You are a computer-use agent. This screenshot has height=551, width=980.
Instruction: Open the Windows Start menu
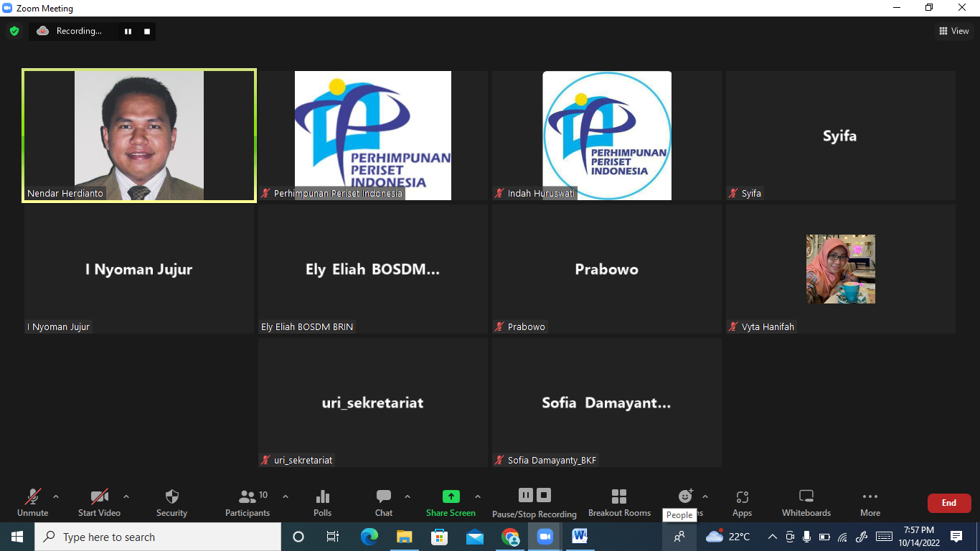tap(17, 537)
